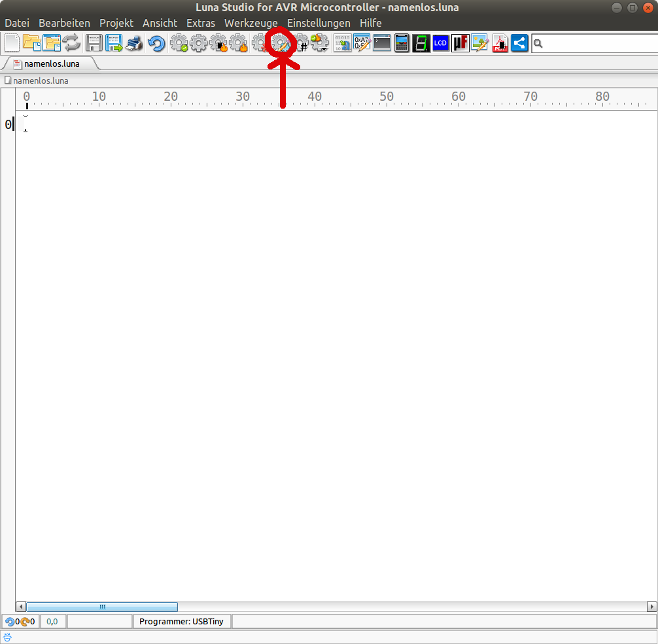The width and height of the screenshot is (658, 644).
Task: Save the current file with floppy icon
Action: pos(94,43)
